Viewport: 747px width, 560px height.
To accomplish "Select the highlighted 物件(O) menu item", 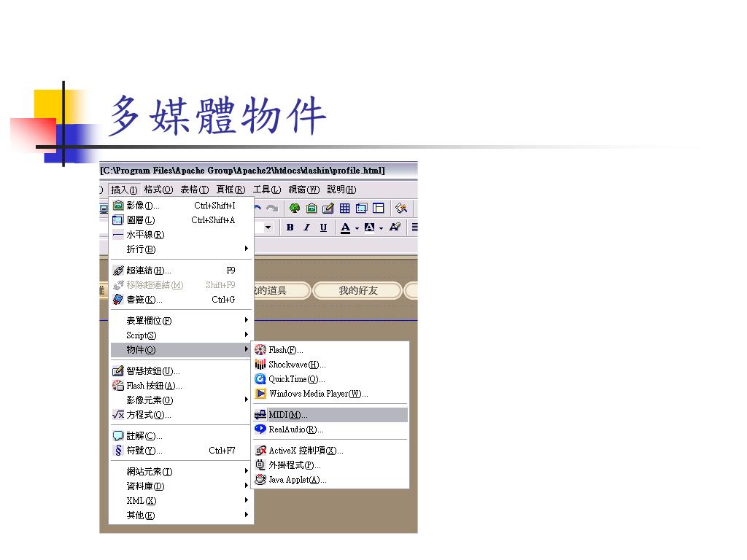I will (x=181, y=350).
